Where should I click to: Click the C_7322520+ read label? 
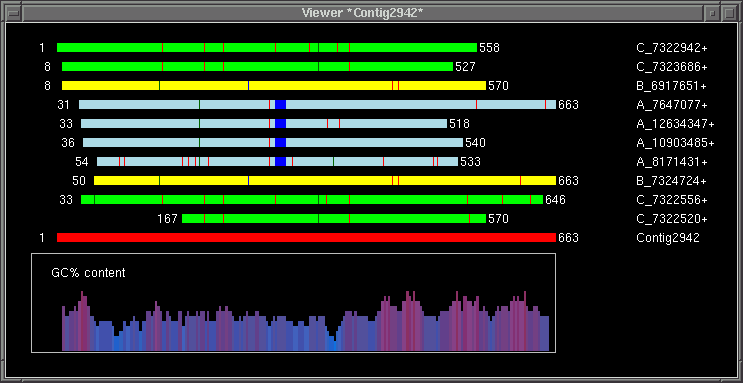[672, 219]
